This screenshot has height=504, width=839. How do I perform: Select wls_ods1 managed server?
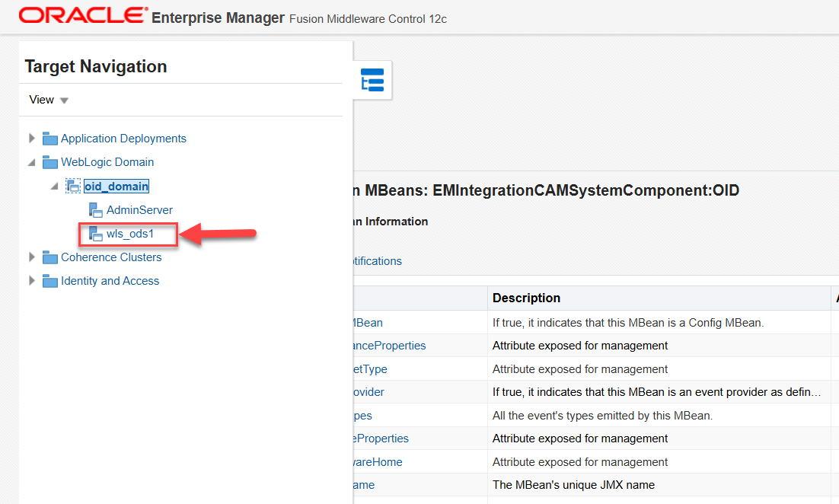[x=130, y=234]
